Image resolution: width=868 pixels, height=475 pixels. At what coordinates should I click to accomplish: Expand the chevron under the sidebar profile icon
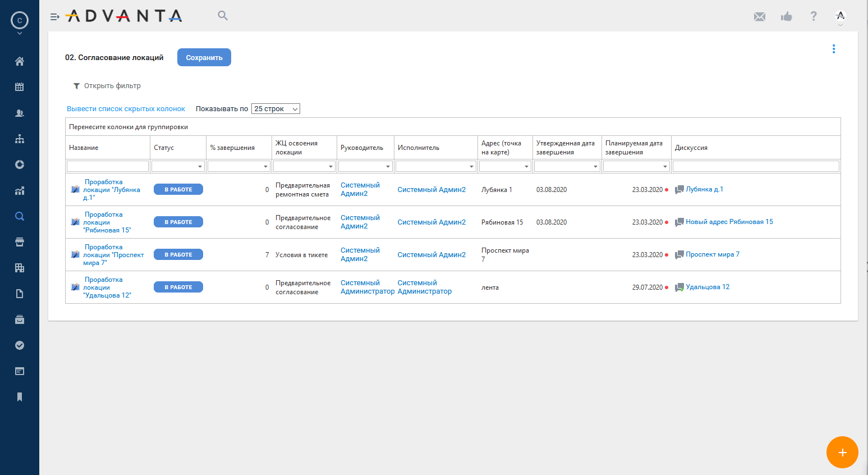[x=20, y=34]
